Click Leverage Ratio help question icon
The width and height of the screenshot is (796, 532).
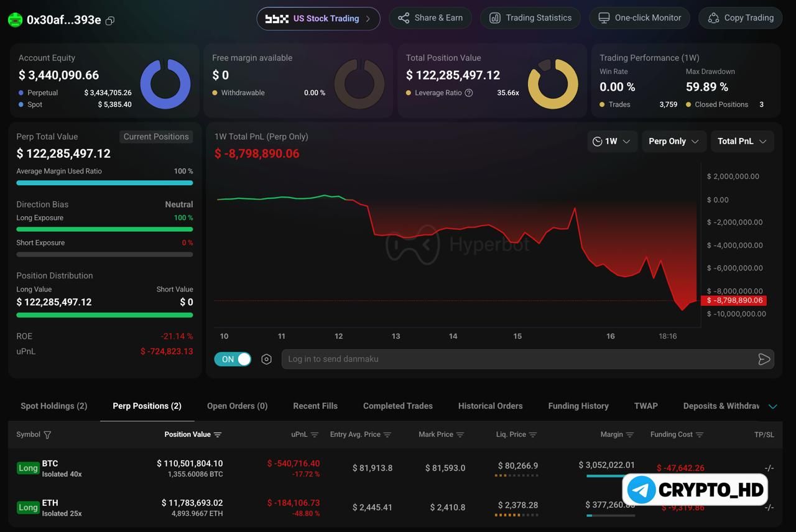[x=469, y=93]
